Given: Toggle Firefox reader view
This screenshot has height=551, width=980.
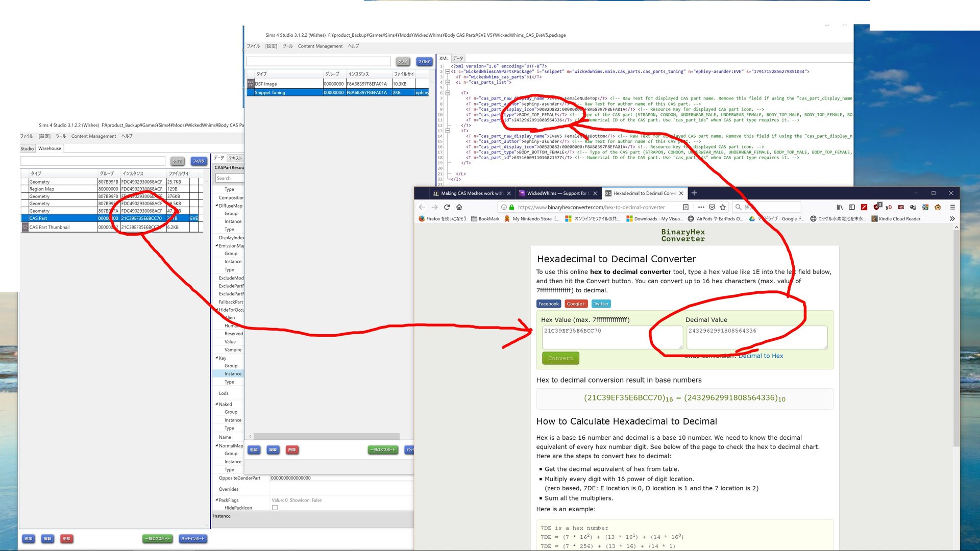Looking at the screenshot, I should [x=686, y=207].
